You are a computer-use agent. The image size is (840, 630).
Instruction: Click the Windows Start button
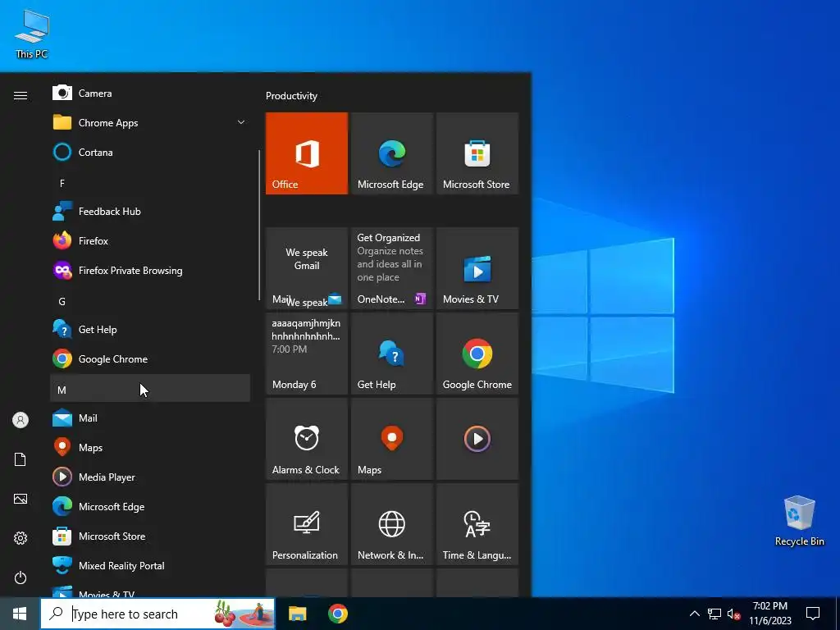pyautogui.click(x=20, y=614)
